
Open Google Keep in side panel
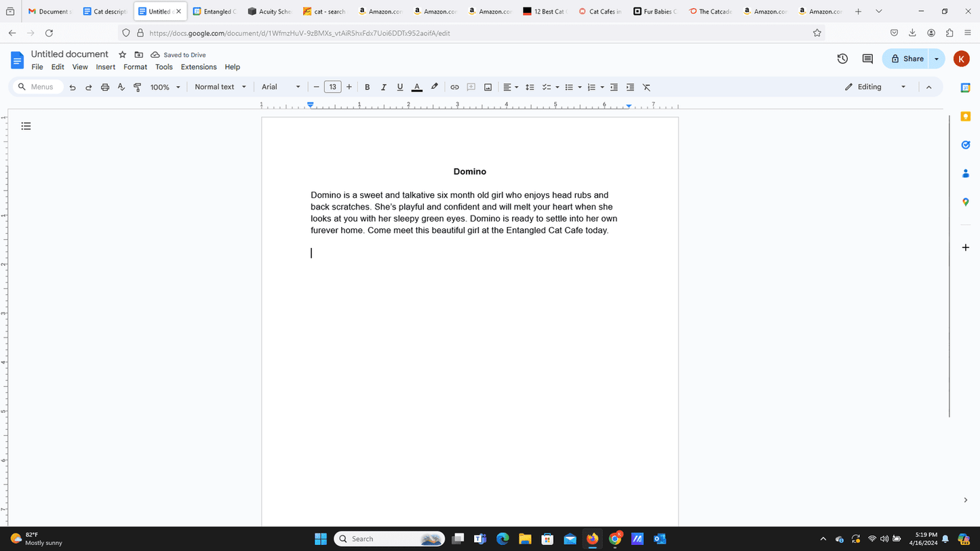tap(966, 117)
